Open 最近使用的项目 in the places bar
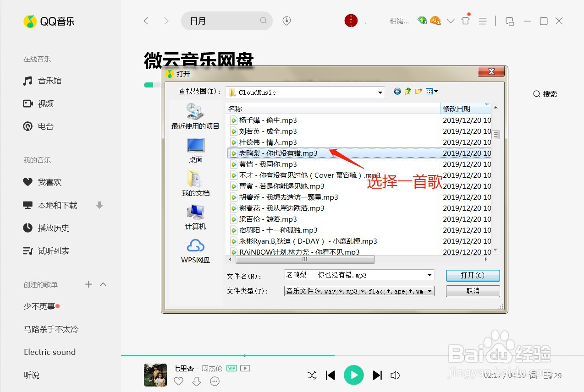This screenshot has height=392, width=584. (196, 116)
